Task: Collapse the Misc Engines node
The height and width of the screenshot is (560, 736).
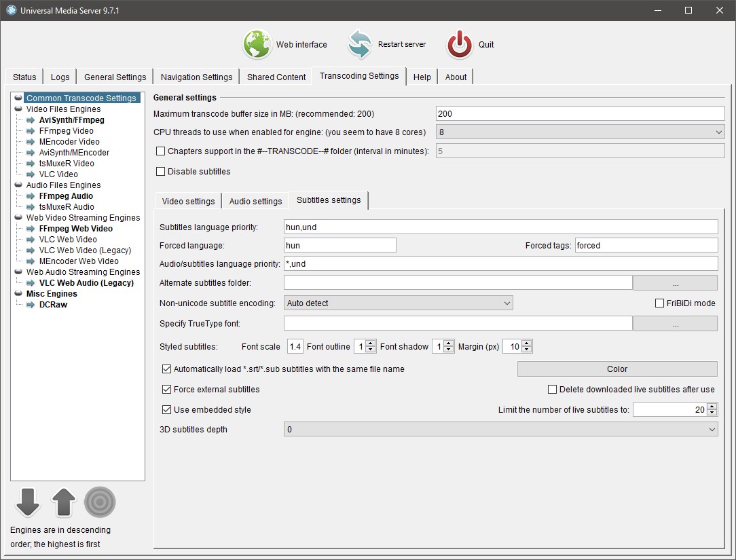Action: point(18,293)
